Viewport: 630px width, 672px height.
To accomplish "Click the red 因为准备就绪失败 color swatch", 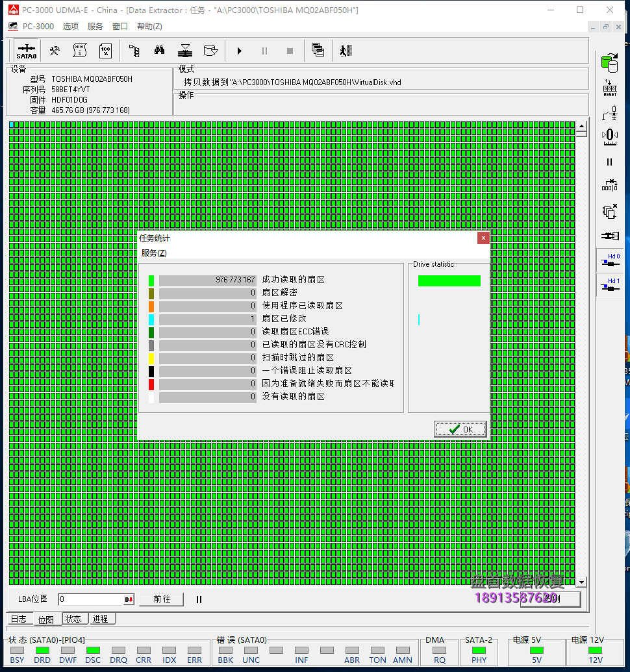I will click(x=151, y=384).
